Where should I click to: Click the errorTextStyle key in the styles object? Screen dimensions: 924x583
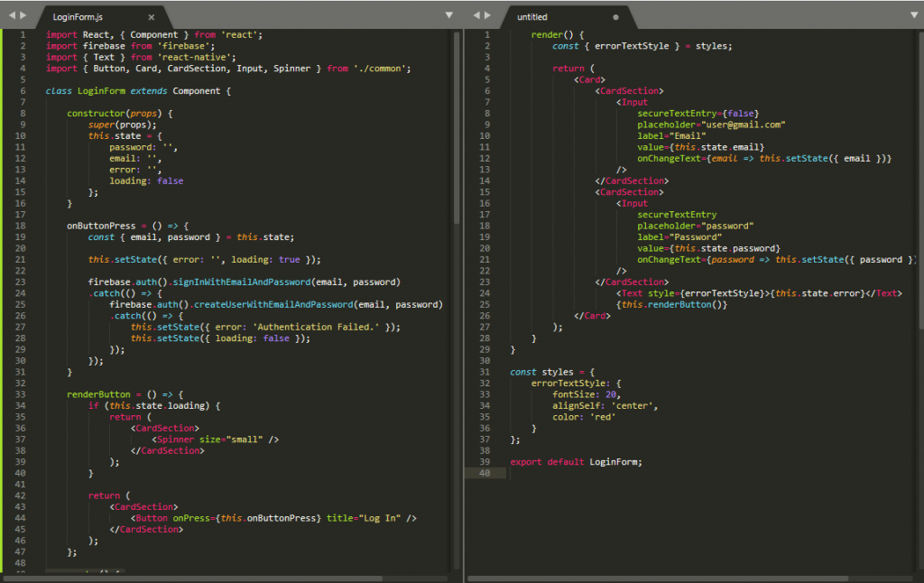[568, 384]
